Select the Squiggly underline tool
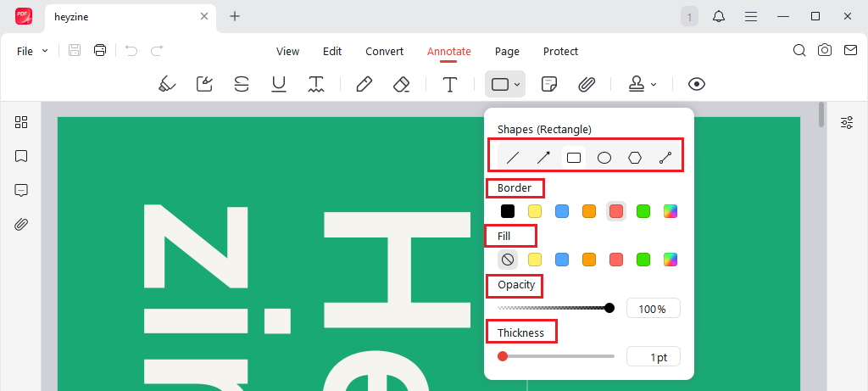The height and width of the screenshot is (391, 868). (x=316, y=84)
